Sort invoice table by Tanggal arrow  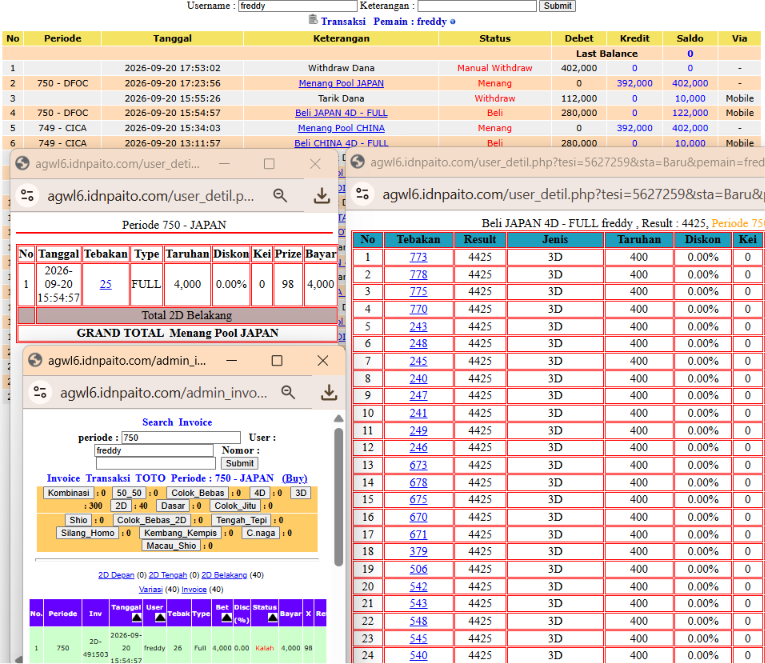click(137, 618)
